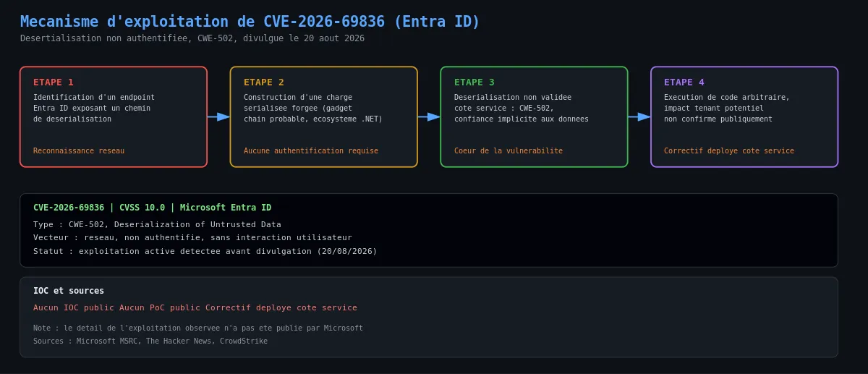Click 'Correctif deploye cote service' in Etape 4
This screenshot has height=374, width=868.
click(729, 151)
